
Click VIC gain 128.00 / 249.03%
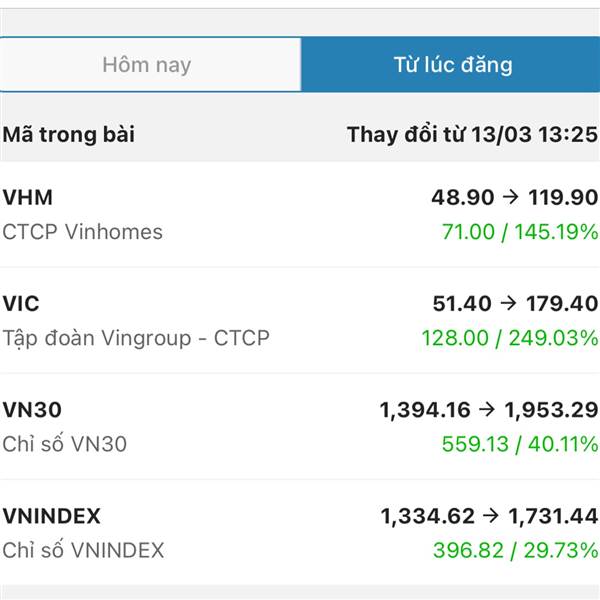coord(510,338)
